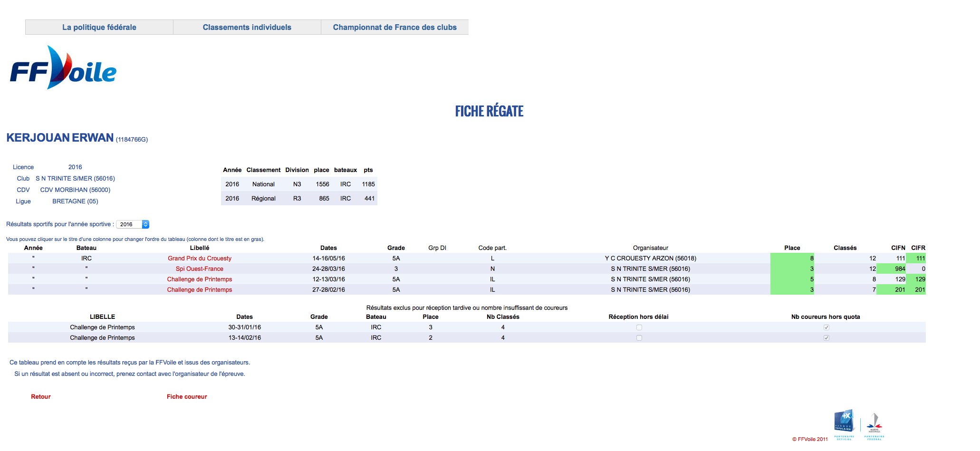The image size is (980, 451).
Task: Sort table by Dates column header
Action: pyautogui.click(x=328, y=248)
